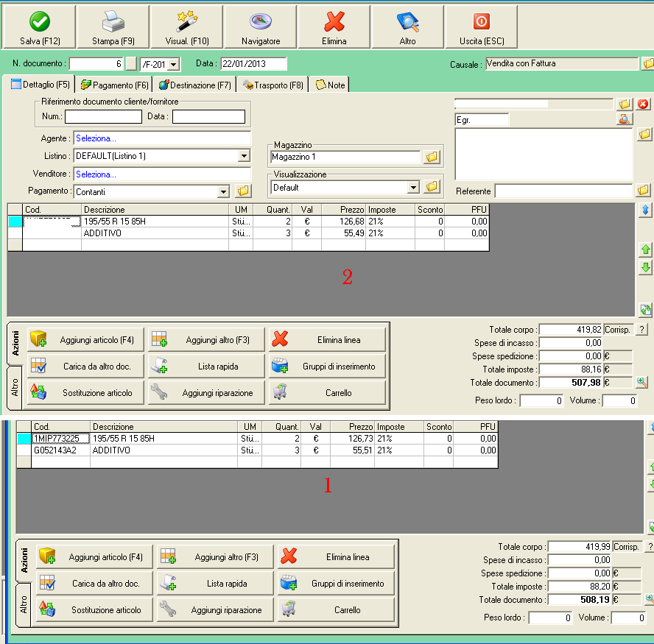
Task: Click the Num. reference document field
Action: (103, 116)
